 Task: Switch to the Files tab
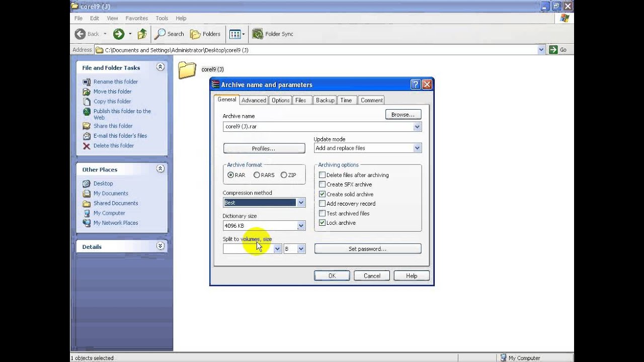pyautogui.click(x=301, y=100)
